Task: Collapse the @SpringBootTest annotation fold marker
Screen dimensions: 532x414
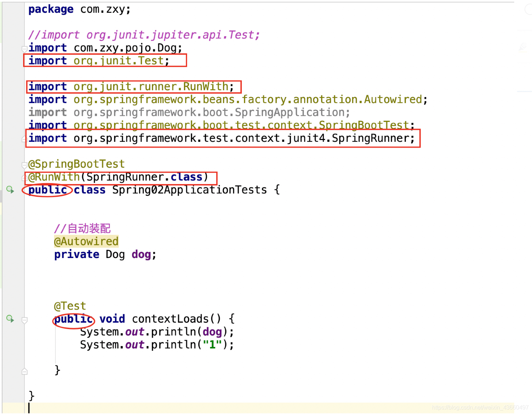Action: point(24,165)
